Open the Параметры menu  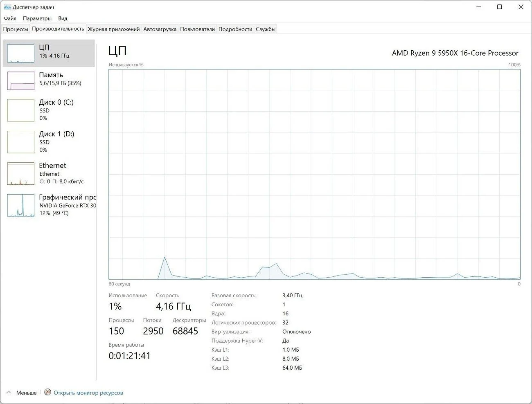pyautogui.click(x=37, y=18)
